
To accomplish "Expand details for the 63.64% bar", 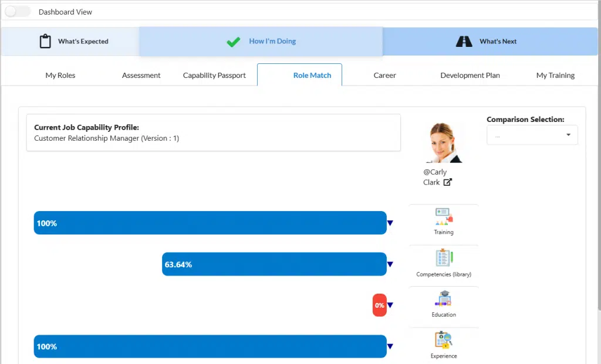I will (390, 264).
